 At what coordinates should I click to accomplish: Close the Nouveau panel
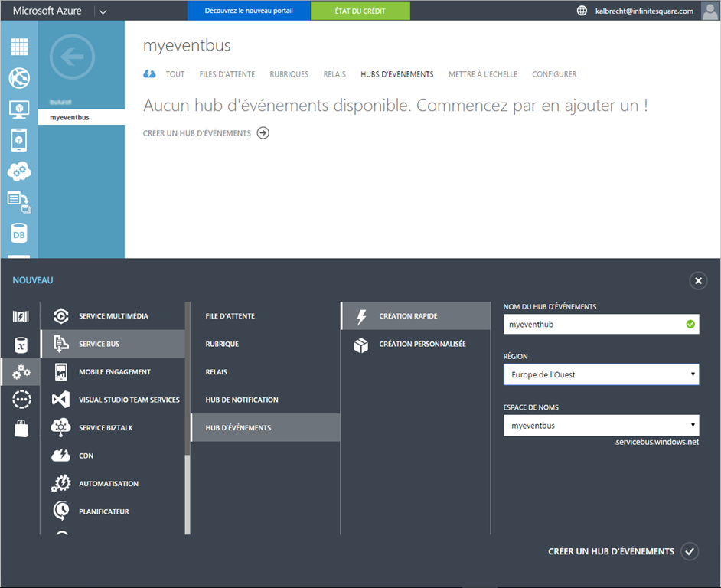click(x=698, y=280)
